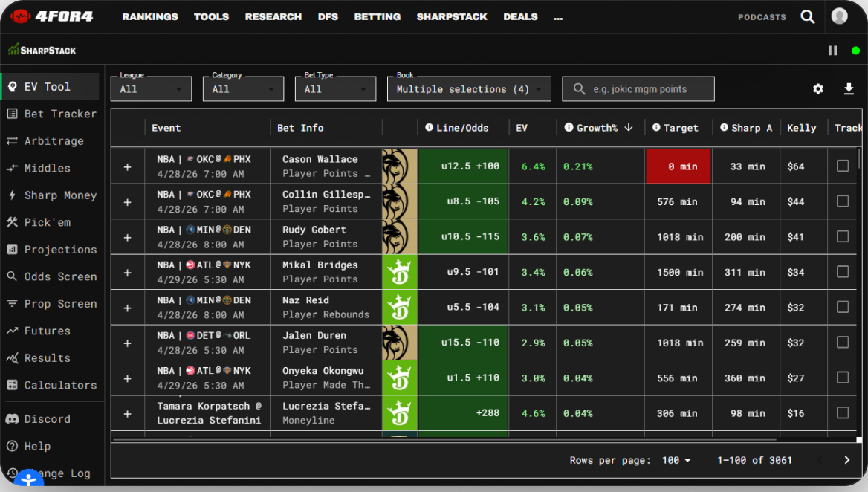The image size is (868, 492).
Task: Go to next page of results
Action: tap(846, 460)
